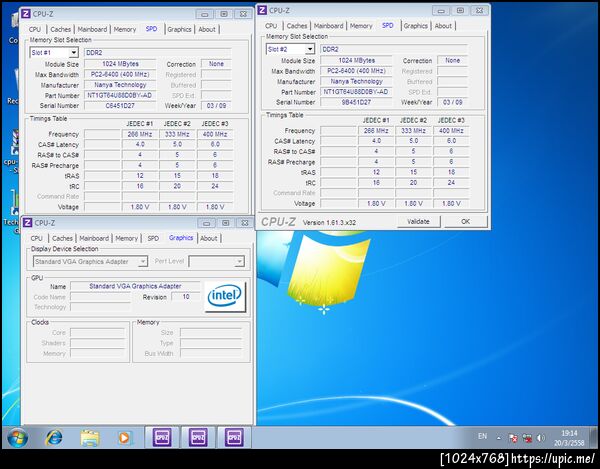The height and width of the screenshot is (469, 600).
Task: Click the network tray icon
Action: pos(527,438)
